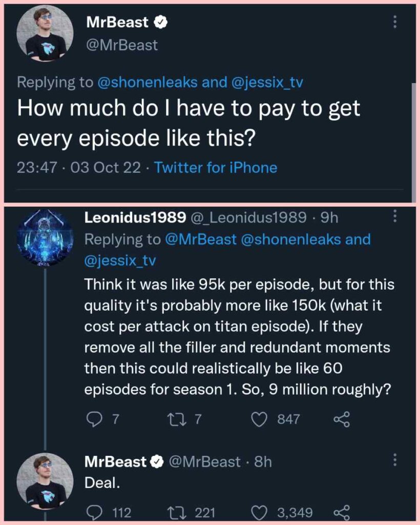
Task: Open Leonidus1989 display name profile link
Action: [135, 218]
